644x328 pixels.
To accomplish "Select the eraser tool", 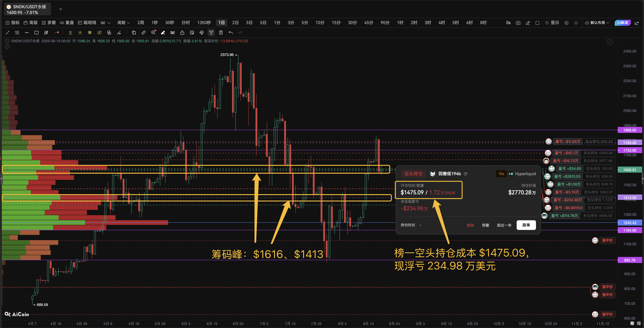I will pyautogui.click(x=163, y=32).
